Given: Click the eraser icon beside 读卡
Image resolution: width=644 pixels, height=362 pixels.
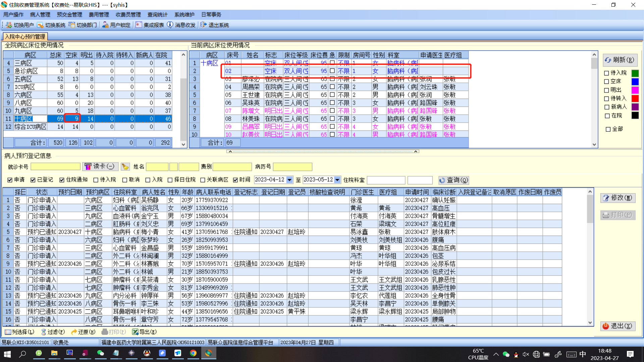Looking at the screenshot, I should point(125,167).
